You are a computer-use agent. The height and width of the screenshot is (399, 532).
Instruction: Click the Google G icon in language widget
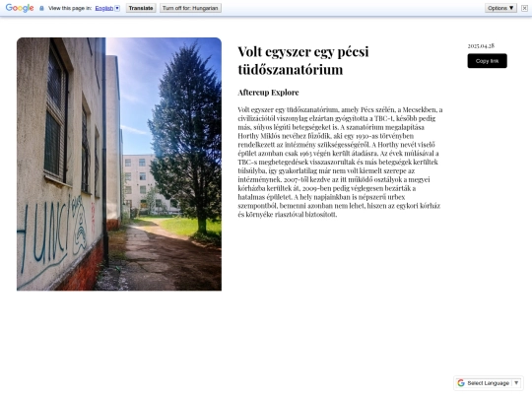pos(461,383)
